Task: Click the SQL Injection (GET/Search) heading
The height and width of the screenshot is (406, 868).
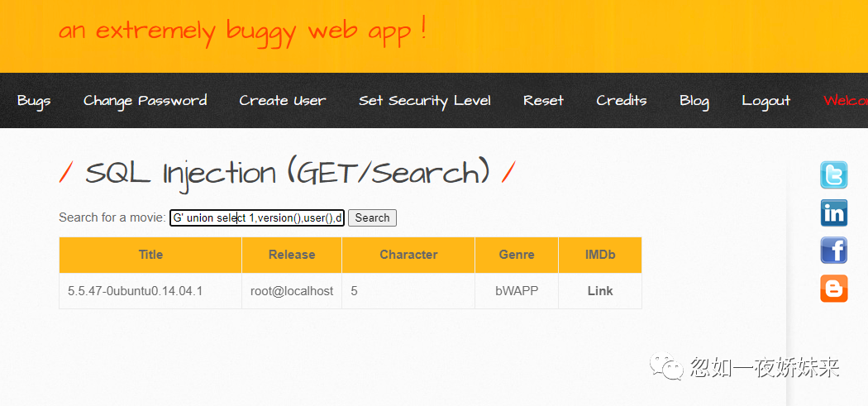Action: click(288, 174)
